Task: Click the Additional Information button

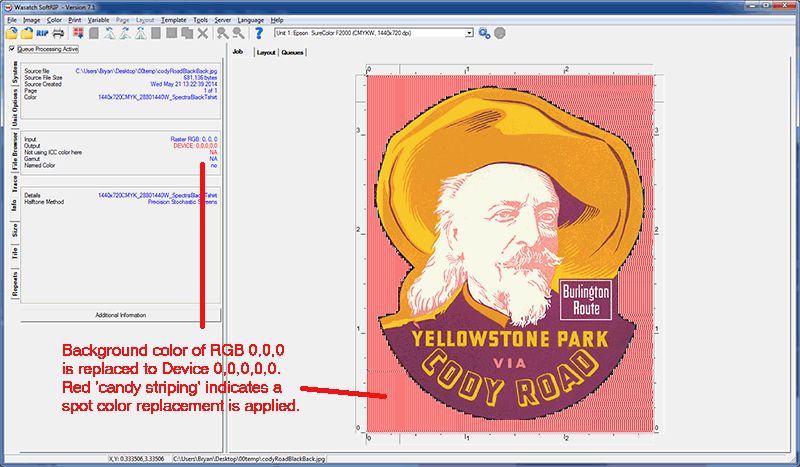Action: coord(120,315)
